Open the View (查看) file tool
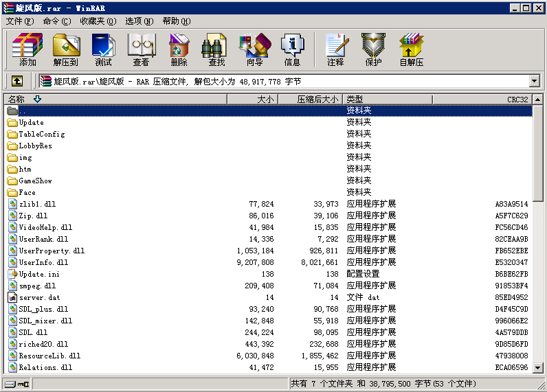The height and width of the screenshot is (392, 547). (x=141, y=49)
